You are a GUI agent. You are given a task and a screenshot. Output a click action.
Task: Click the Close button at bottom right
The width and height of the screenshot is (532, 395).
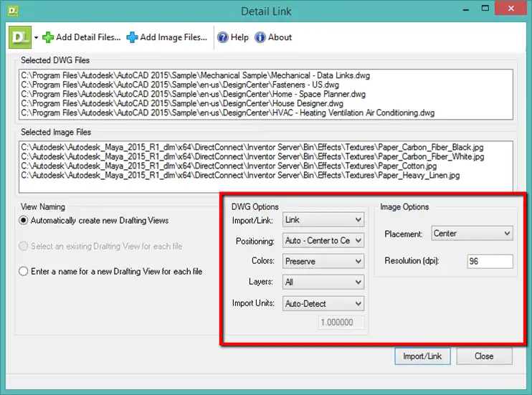pyautogui.click(x=484, y=356)
